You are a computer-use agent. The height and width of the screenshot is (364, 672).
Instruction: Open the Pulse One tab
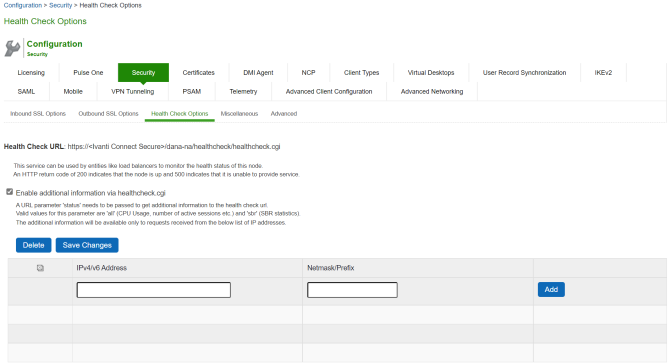(x=88, y=72)
